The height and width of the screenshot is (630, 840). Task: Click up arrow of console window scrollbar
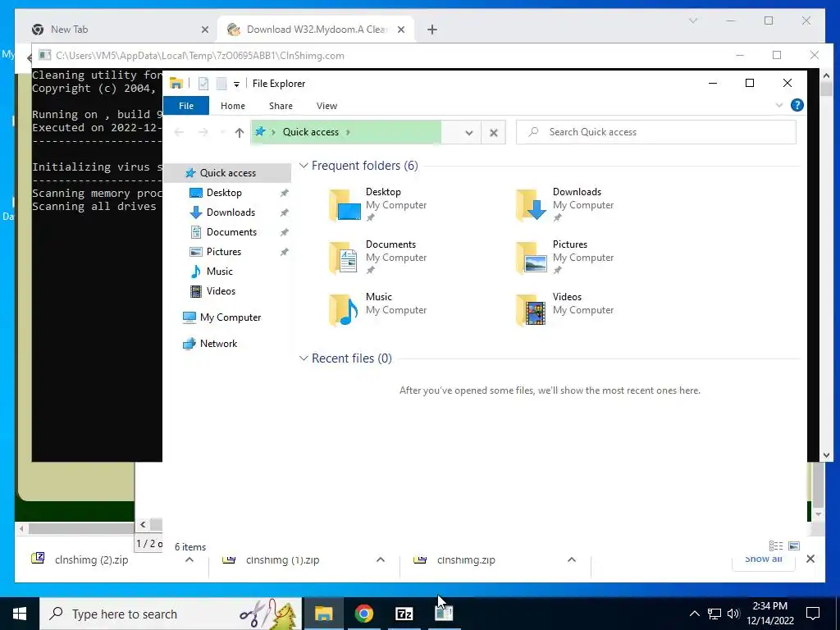point(826,75)
